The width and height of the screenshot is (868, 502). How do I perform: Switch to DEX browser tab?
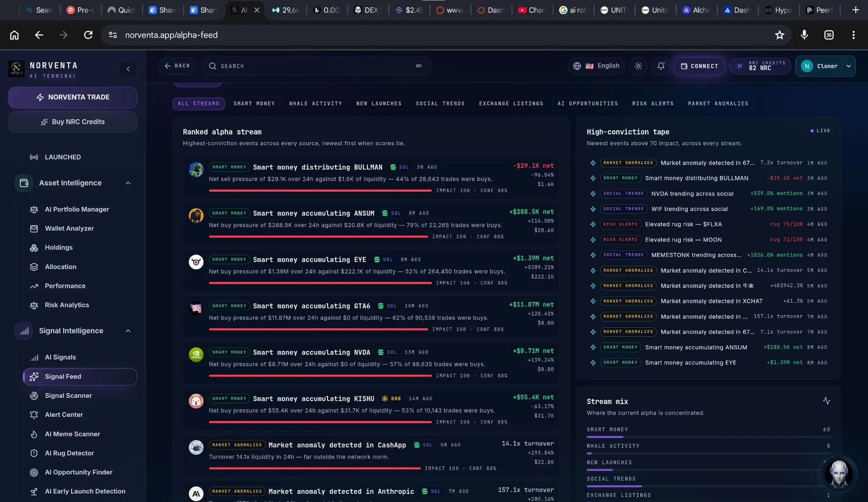click(x=368, y=10)
